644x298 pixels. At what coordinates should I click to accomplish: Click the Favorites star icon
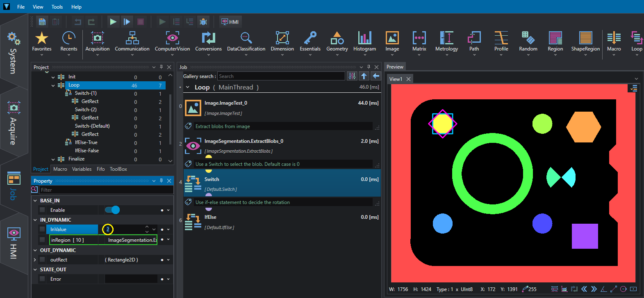tap(42, 38)
